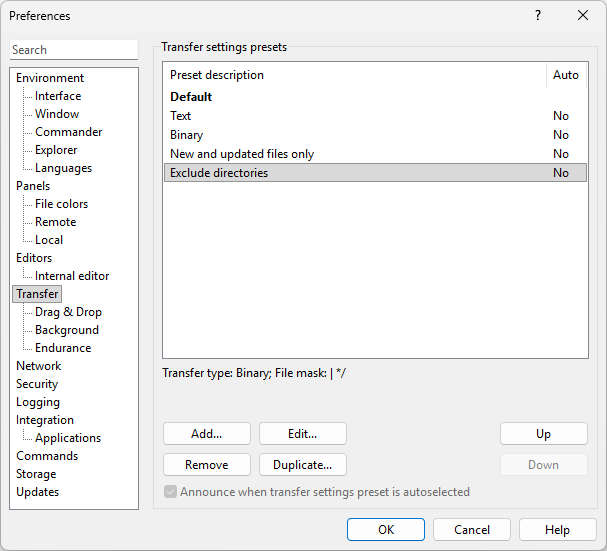Open the File colors panel settings
607x551 pixels.
(61, 204)
